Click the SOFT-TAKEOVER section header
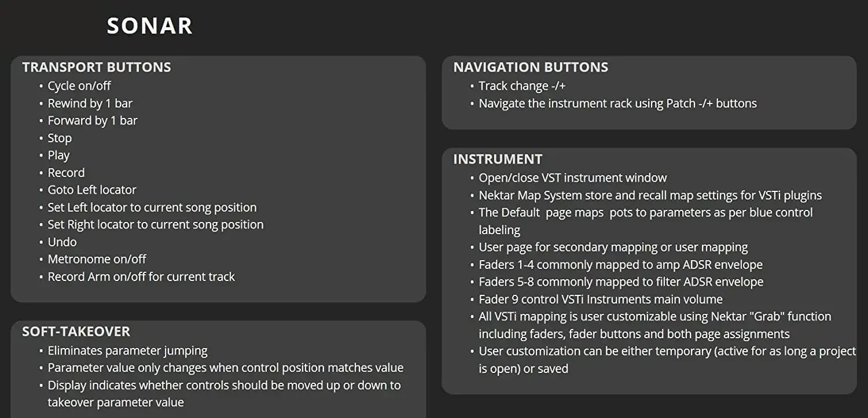 tap(76, 331)
